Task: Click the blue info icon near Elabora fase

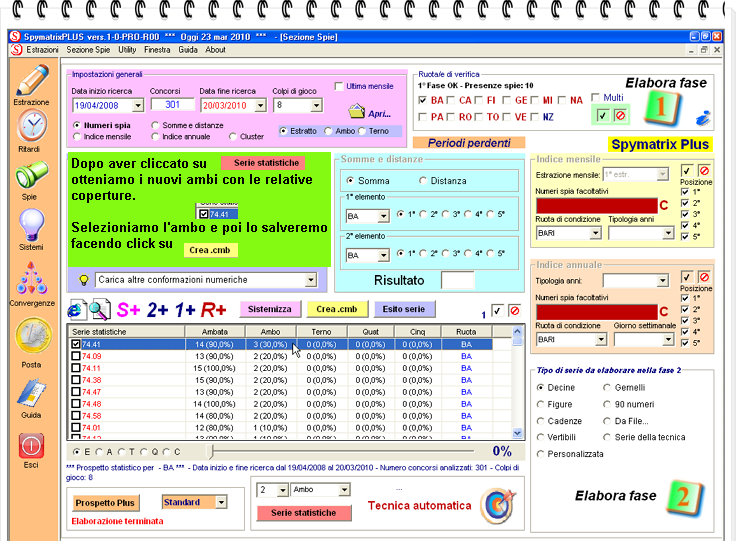Action: 703,117
